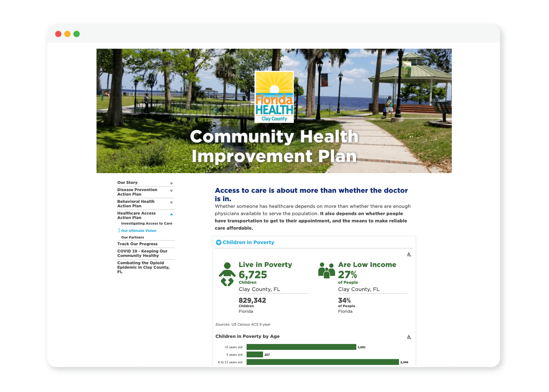The width and height of the screenshot is (549, 392).
Task: Click the Sources: US Census ACS 5-year note
Action: click(x=243, y=324)
